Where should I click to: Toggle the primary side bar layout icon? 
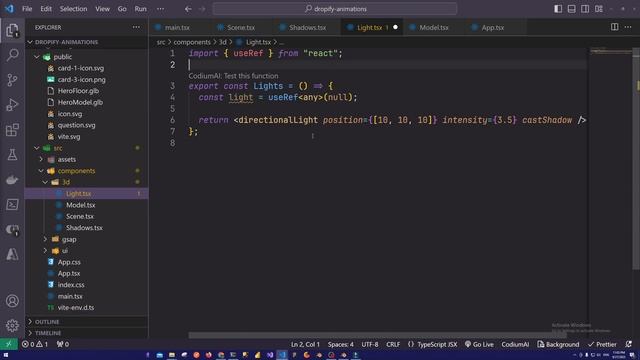coord(558,9)
